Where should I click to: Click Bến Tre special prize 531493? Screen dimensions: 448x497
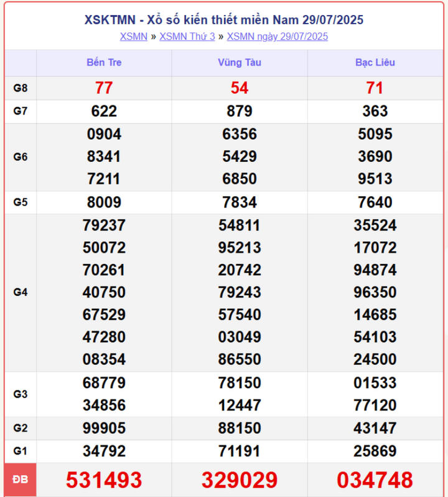[104, 480]
